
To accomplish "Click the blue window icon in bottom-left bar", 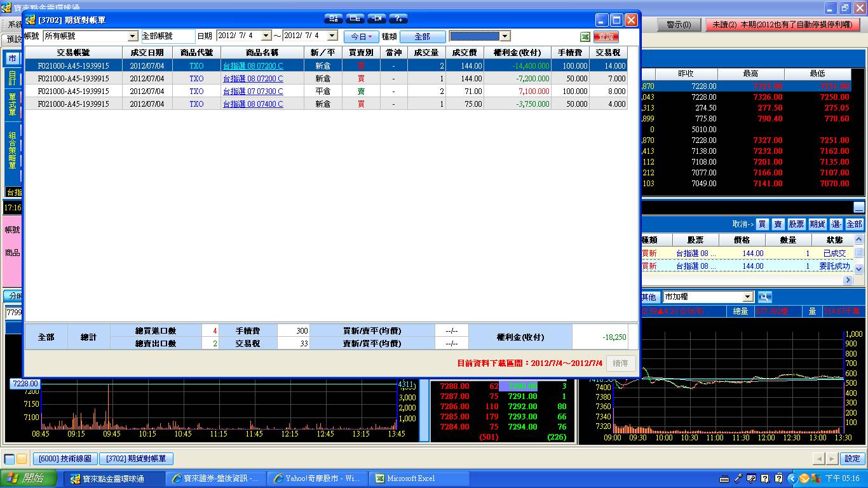I will 10,459.
